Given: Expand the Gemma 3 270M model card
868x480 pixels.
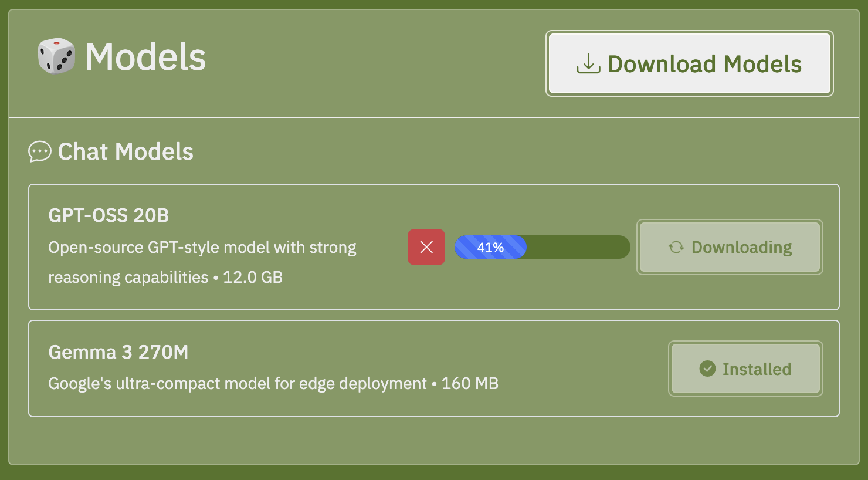Looking at the screenshot, I should [434, 368].
